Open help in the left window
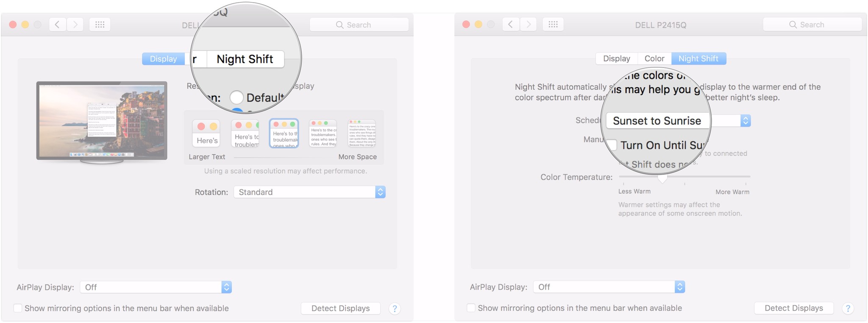 click(x=395, y=309)
